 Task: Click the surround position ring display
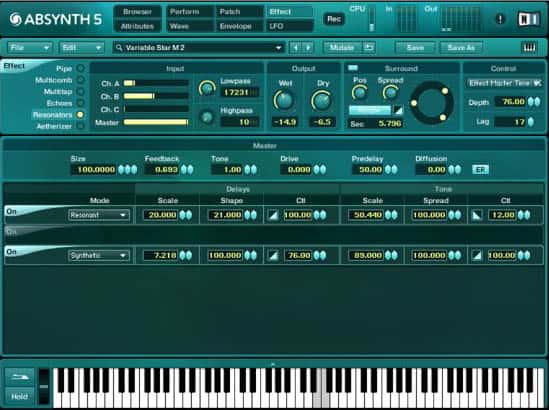pyautogui.click(x=432, y=103)
